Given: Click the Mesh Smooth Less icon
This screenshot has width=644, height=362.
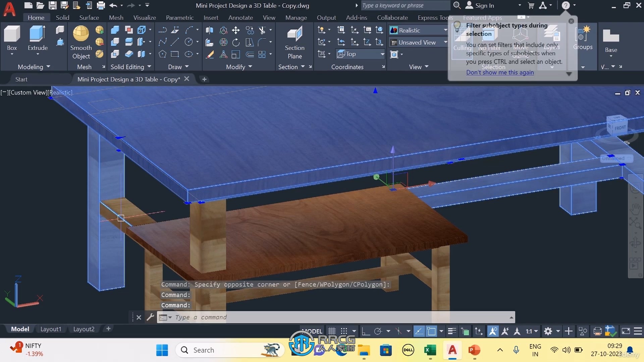Looking at the screenshot, I should [x=100, y=42].
